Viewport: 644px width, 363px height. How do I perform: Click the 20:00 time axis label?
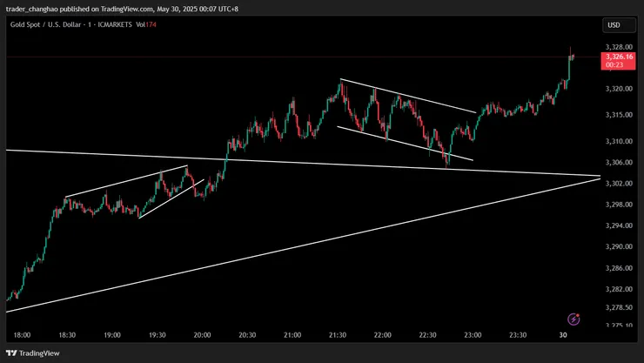pos(202,335)
